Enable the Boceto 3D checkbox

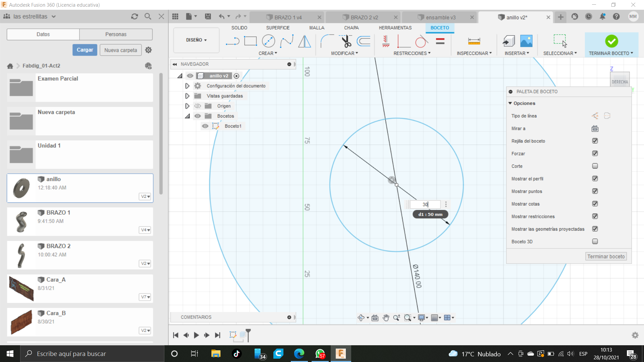point(595,241)
